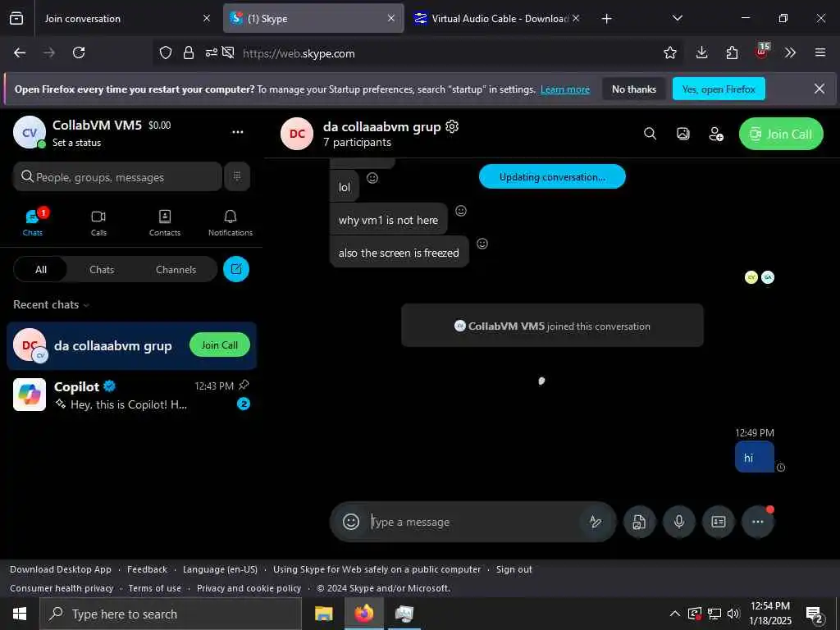
Task: Focus People, groups, messages search box
Action: [x=117, y=177]
